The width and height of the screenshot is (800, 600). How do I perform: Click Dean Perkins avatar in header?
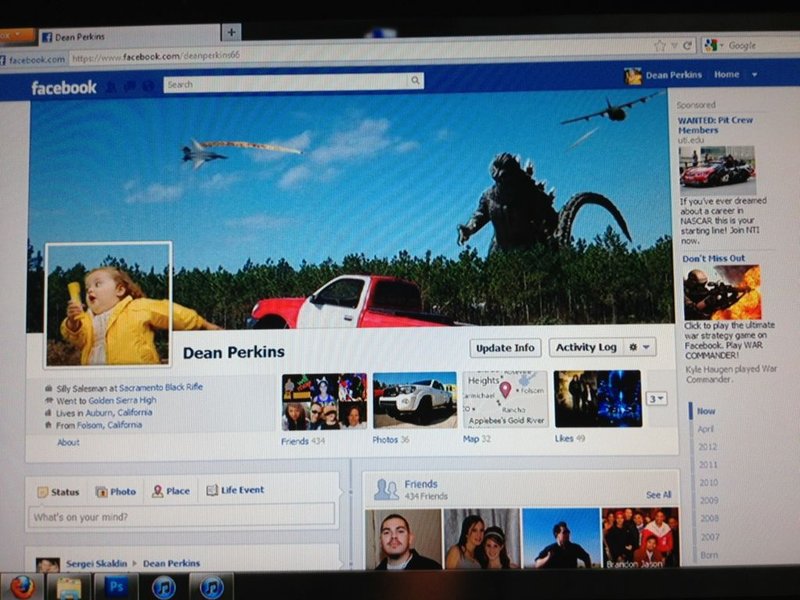point(633,76)
